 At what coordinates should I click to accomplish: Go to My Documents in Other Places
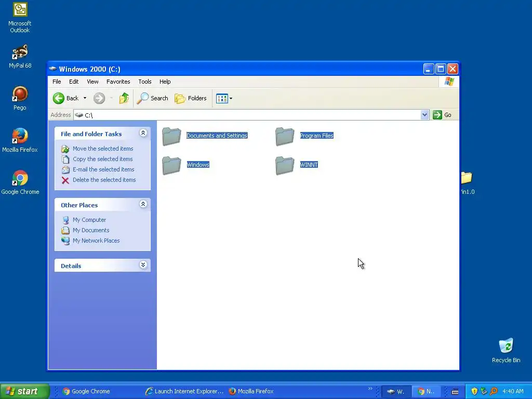[91, 230]
